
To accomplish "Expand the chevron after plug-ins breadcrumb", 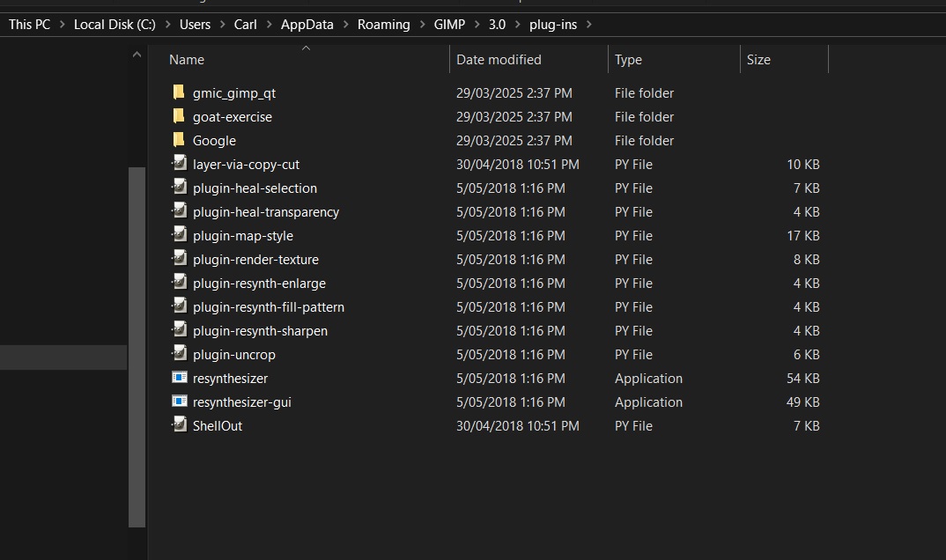I will tap(589, 25).
